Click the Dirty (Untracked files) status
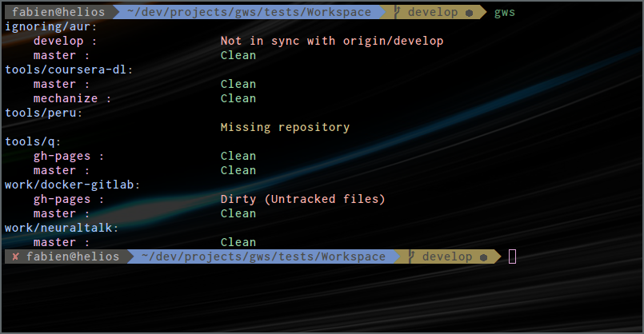 (x=302, y=199)
